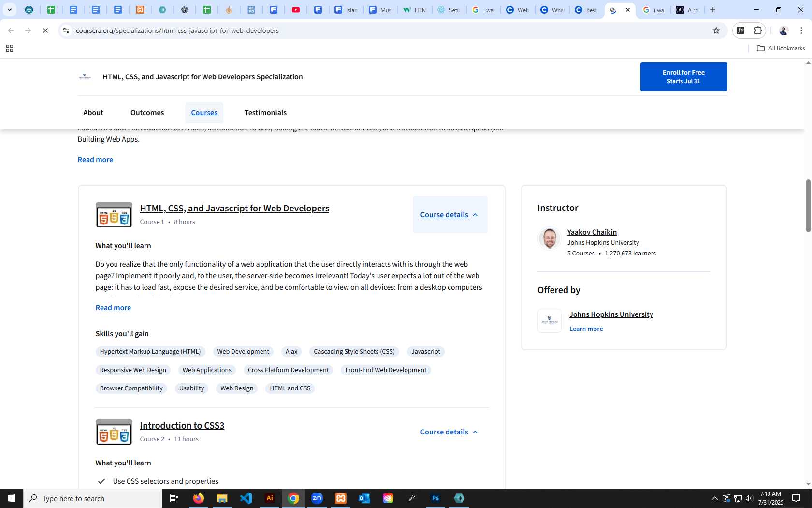
Task: Open the About section tab
Action: [93, 113]
